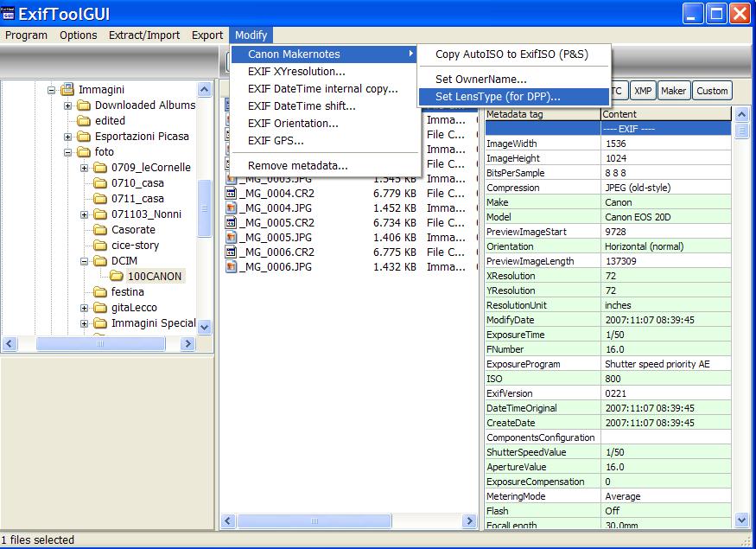756x549 pixels.
Task: Click the _MG_0006.JPG image file icon
Action: 231,267
